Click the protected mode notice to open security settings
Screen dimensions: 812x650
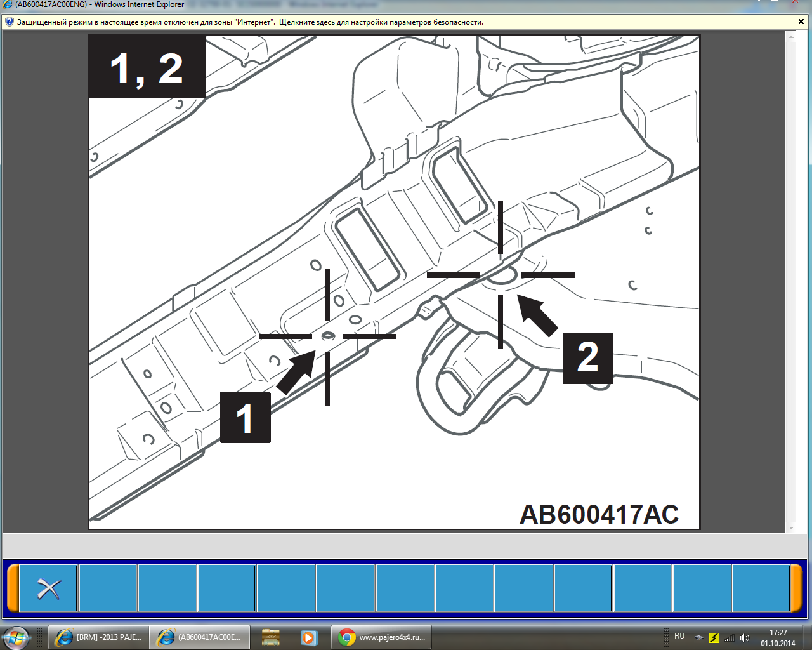250,22
